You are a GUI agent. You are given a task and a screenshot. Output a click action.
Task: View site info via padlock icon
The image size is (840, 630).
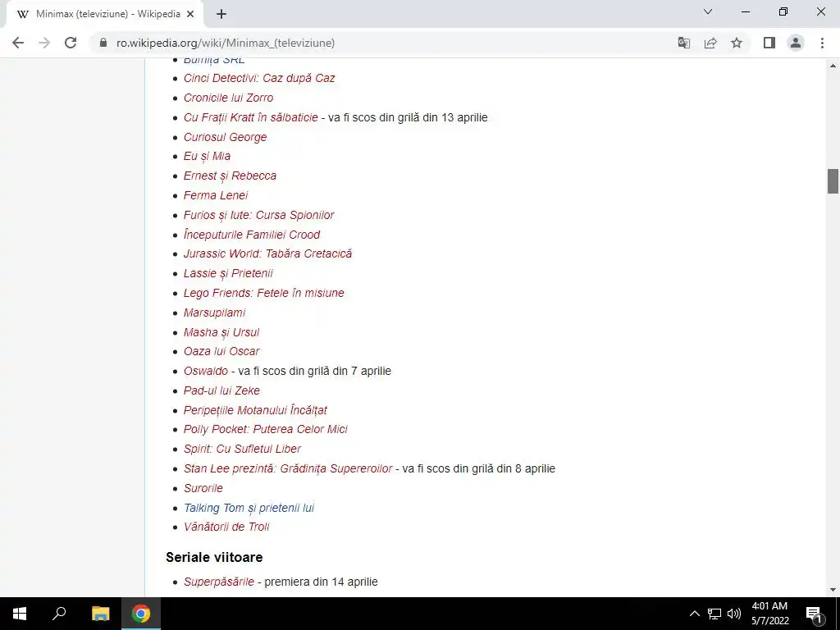click(103, 43)
